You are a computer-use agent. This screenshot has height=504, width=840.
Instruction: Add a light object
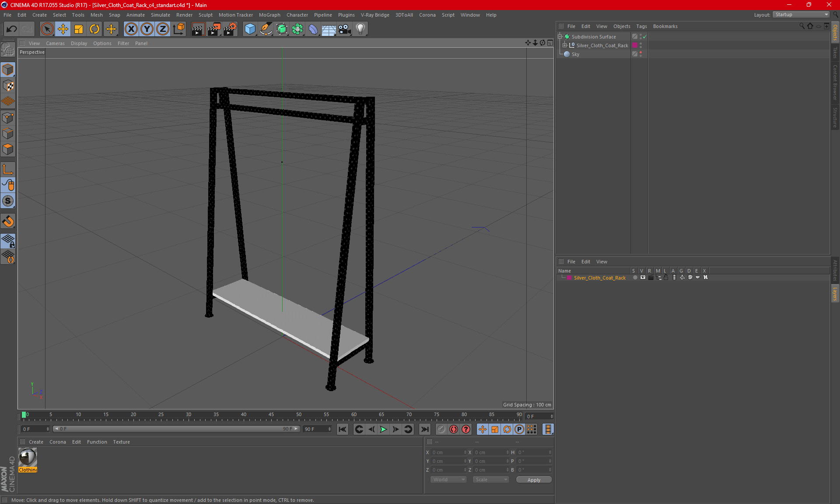(x=360, y=29)
